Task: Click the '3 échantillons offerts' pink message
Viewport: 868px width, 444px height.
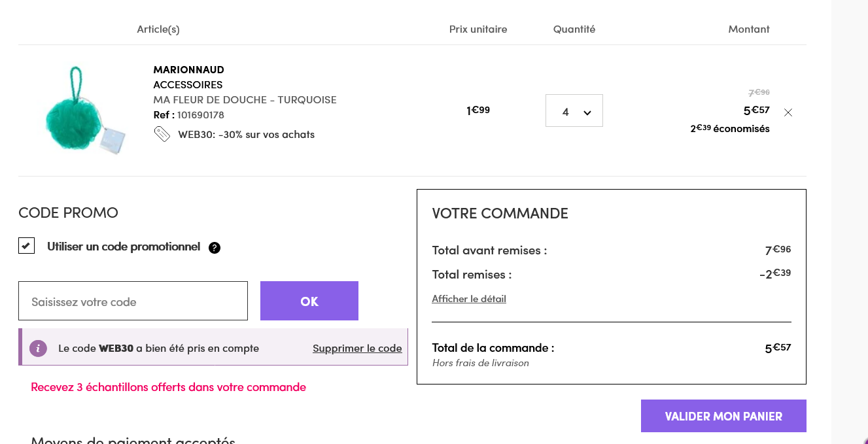Action: point(168,387)
